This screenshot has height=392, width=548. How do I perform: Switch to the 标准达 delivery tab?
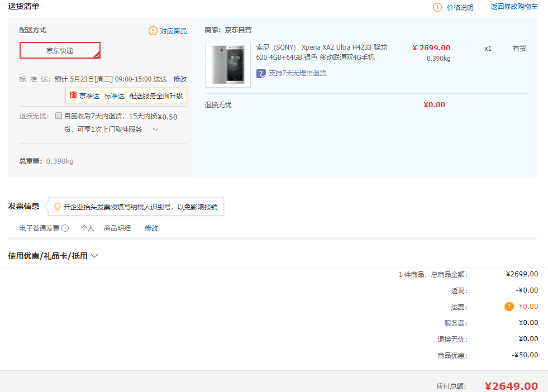click(x=114, y=95)
